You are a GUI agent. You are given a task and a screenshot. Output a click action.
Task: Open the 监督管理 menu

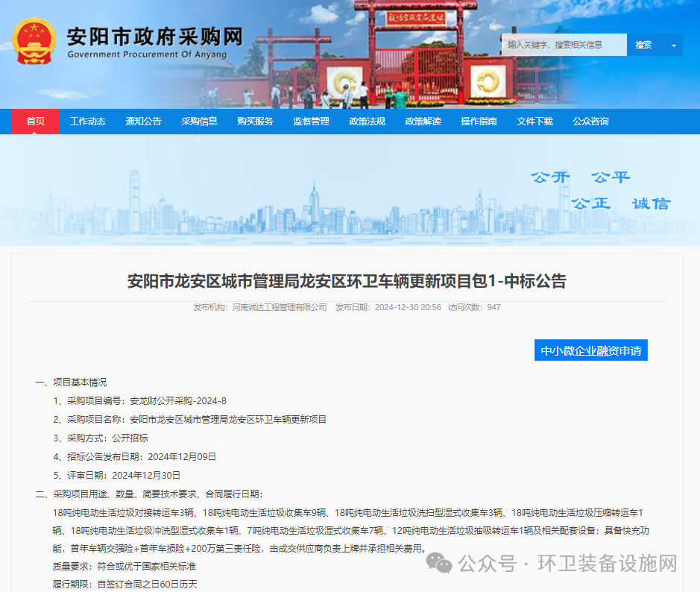(309, 121)
